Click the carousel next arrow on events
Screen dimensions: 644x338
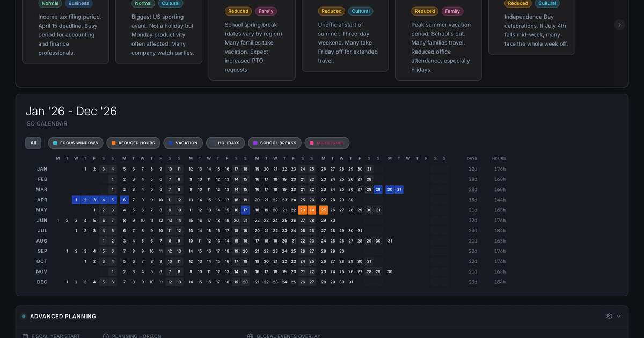tap(619, 25)
